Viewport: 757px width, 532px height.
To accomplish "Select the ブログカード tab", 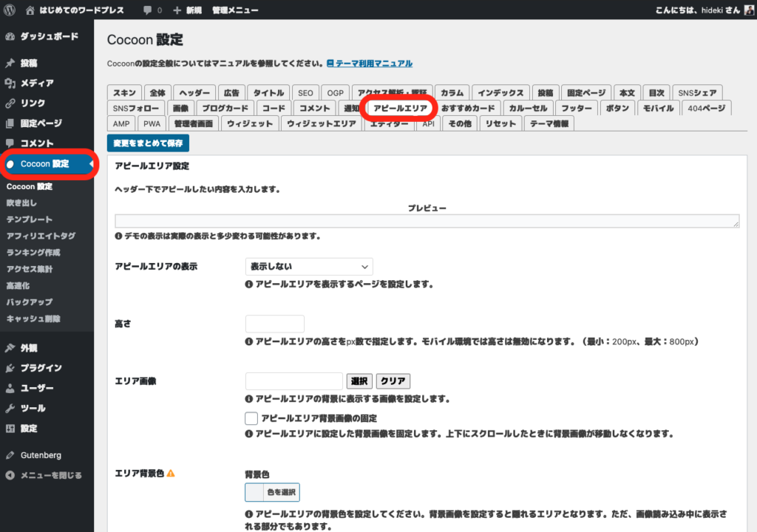I will (x=225, y=108).
